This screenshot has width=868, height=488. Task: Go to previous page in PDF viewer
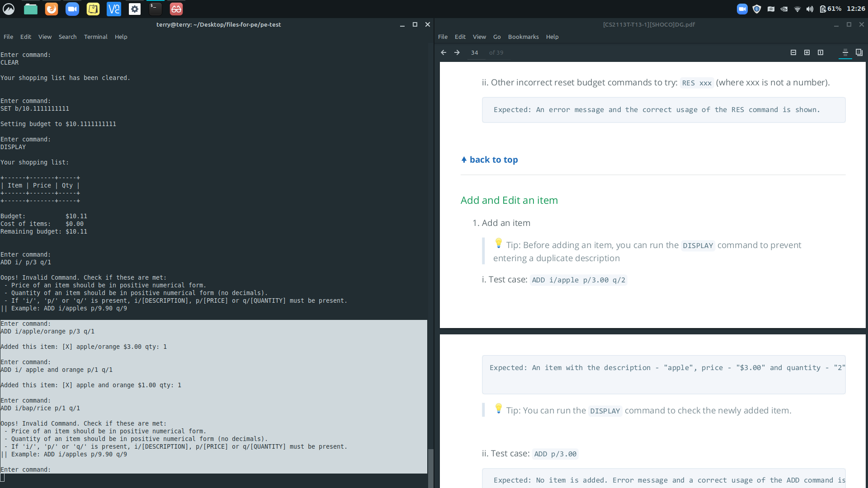pos(443,52)
